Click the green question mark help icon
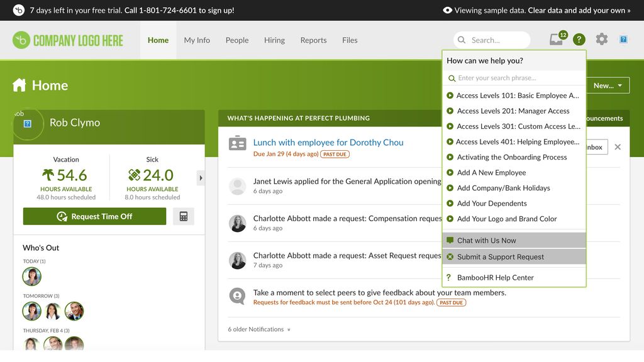The width and height of the screenshot is (644, 362). point(579,39)
